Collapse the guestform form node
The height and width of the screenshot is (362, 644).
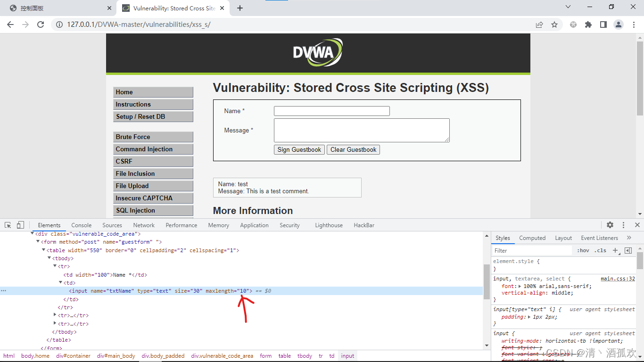pos(38,242)
